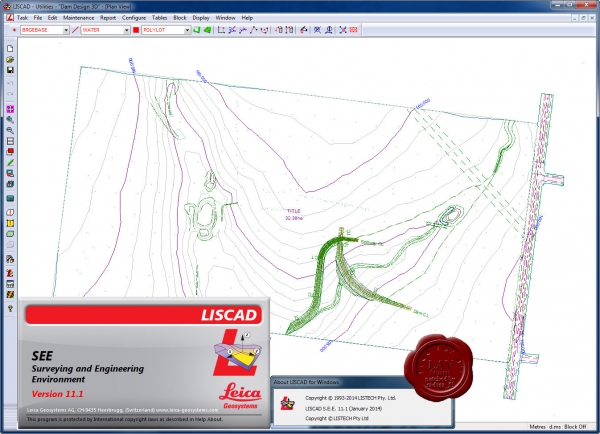Open the Edit menu
The image size is (600, 434).
[x=52, y=18]
